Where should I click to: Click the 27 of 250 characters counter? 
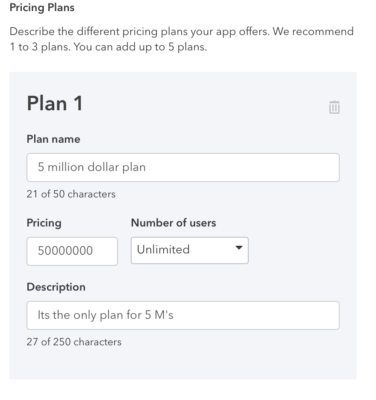click(74, 342)
